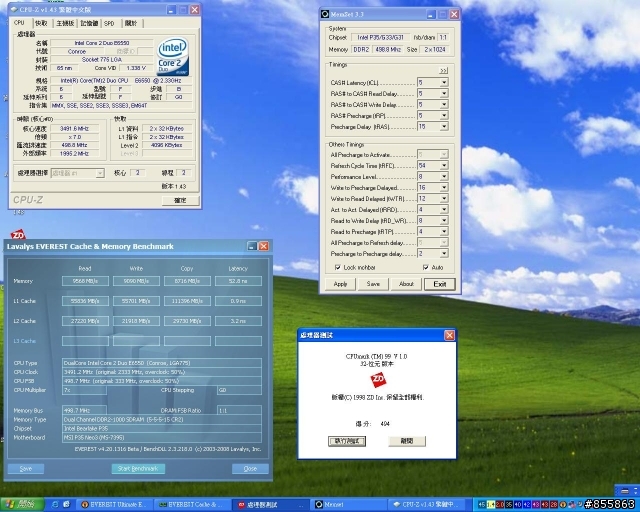Toggle the Lock mchbar checkbox

(338, 267)
